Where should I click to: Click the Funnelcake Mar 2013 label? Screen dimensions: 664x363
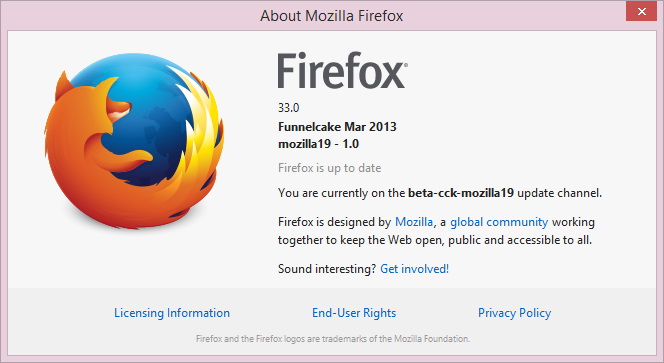pyautogui.click(x=337, y=127)
